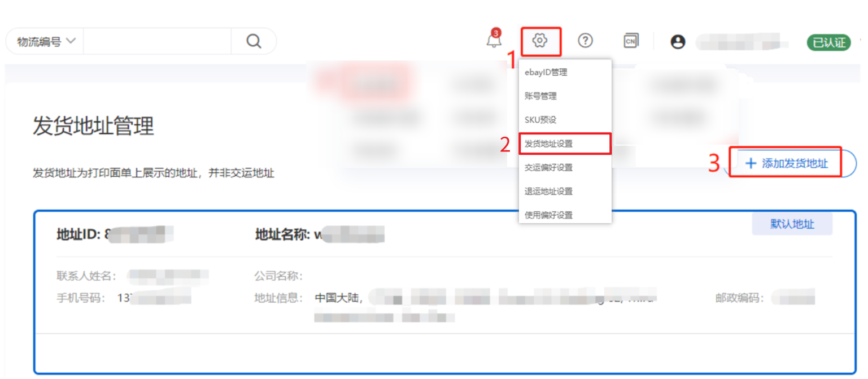Focus the logistics number search input field
This screenshot has height=379, width=868.
[157, 41]
